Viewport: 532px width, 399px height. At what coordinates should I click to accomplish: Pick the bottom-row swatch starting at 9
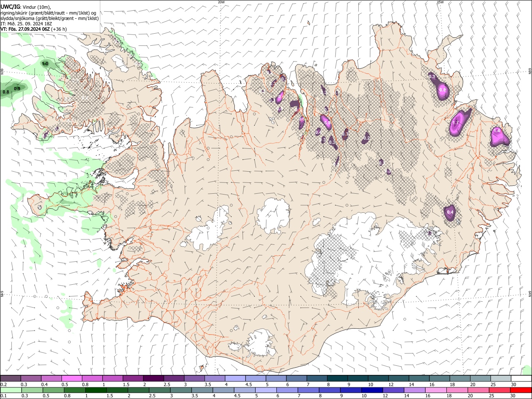pos(350,390)
